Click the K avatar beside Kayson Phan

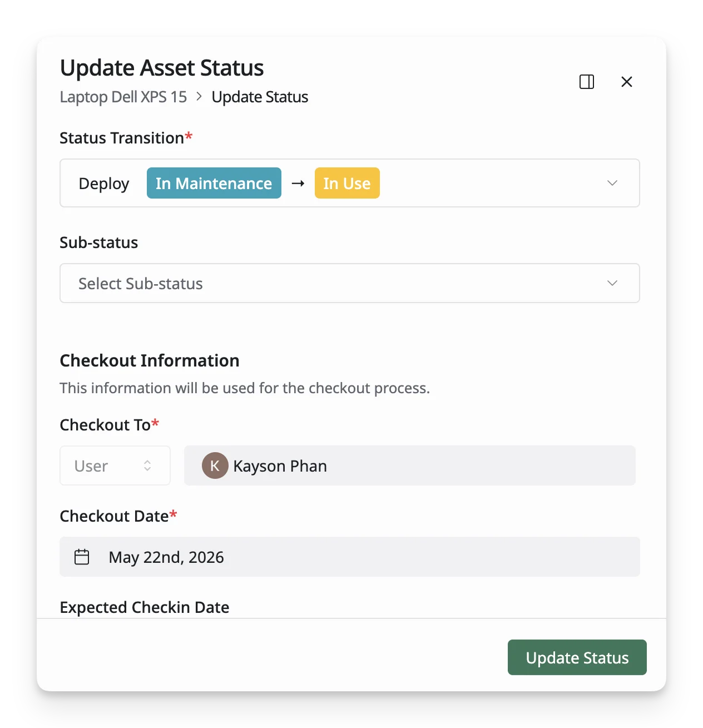point(215,465)
